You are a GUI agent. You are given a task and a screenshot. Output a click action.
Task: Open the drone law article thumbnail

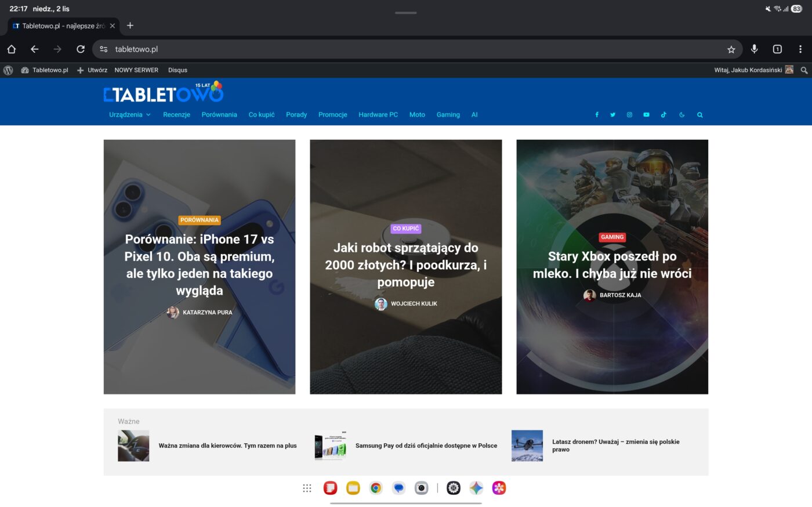pos(527,446)
